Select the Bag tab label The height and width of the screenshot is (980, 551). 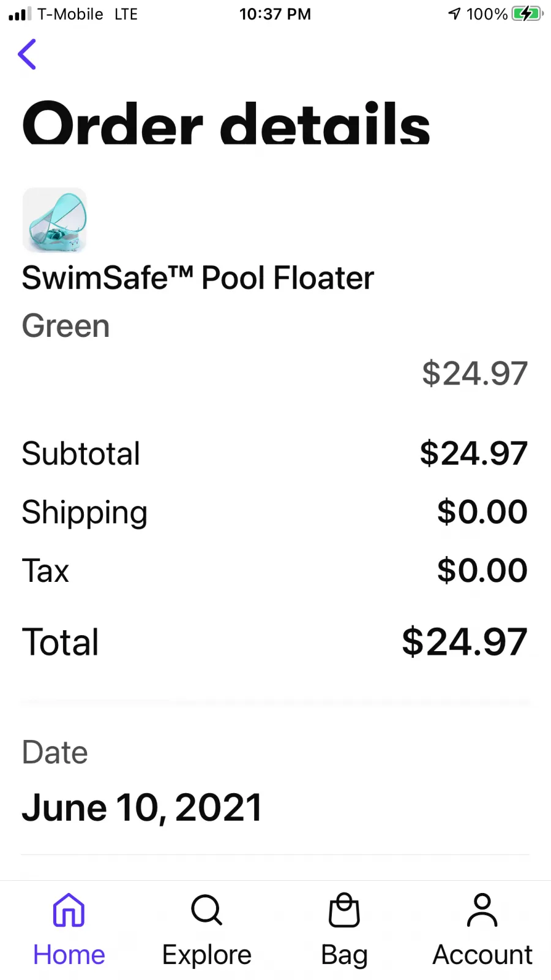pos(345,956)
